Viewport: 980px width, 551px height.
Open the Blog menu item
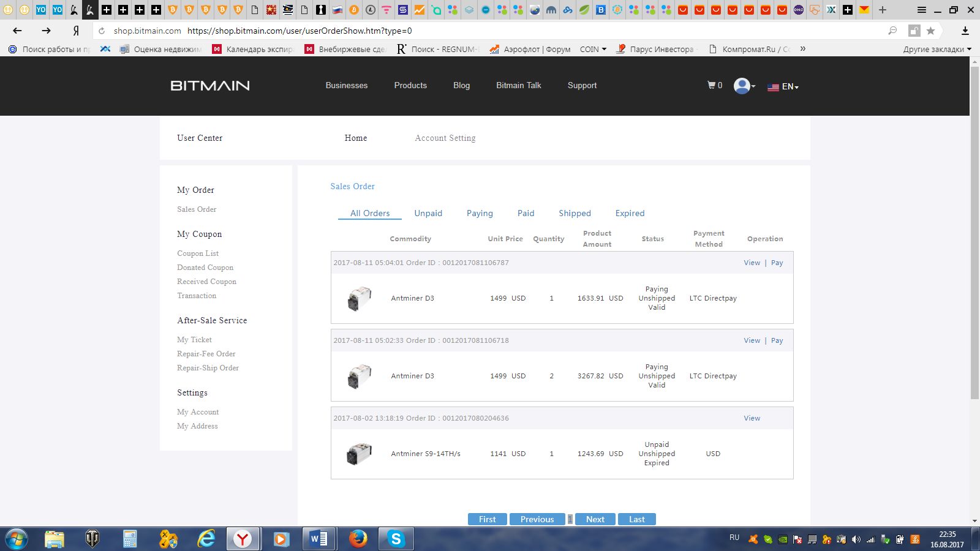point(462,86)
